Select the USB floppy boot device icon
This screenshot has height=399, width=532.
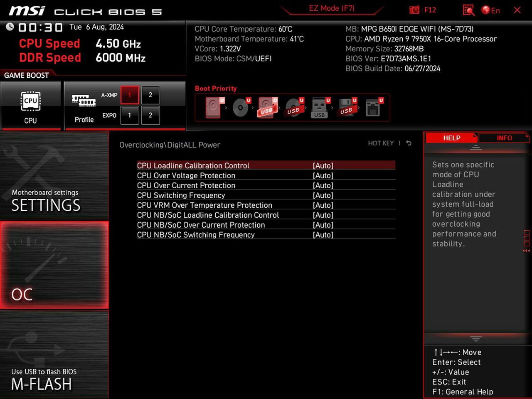[x=347, y=108]
